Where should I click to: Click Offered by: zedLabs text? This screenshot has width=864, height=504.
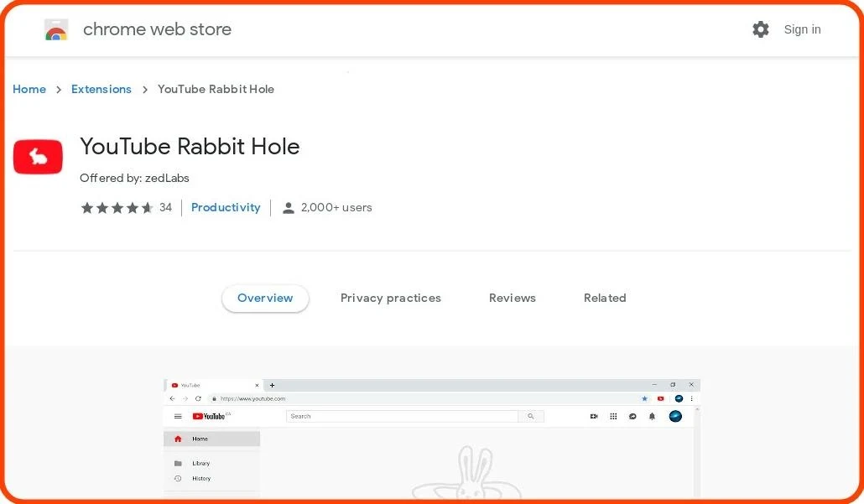click(134, 178)
